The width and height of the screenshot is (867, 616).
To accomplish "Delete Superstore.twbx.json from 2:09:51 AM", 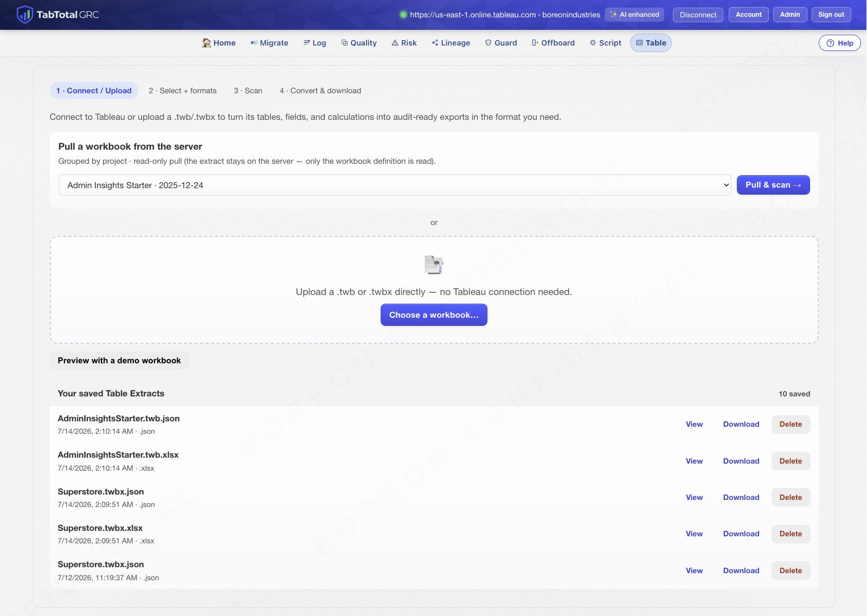I will [x=791, y=497].
